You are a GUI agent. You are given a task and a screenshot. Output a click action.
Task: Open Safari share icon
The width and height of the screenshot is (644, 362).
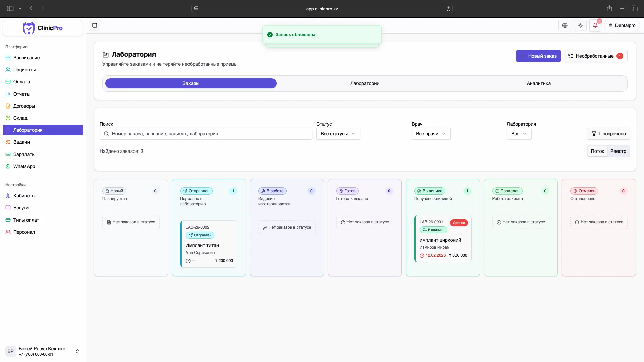pyautogui.click(x=609, y=8)
